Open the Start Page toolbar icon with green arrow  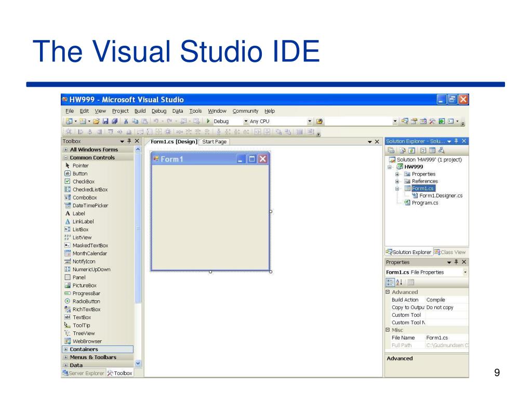point(442,121)
